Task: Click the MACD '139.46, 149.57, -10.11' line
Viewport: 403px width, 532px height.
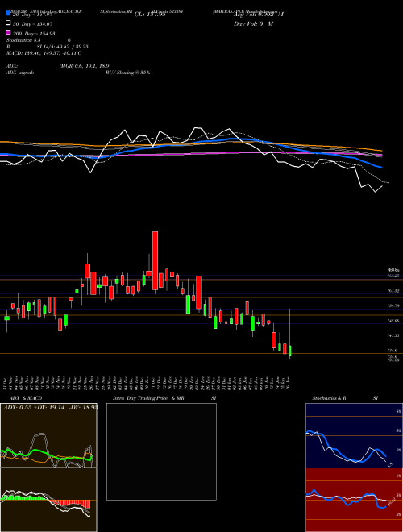Action: (x=44, y=53)
